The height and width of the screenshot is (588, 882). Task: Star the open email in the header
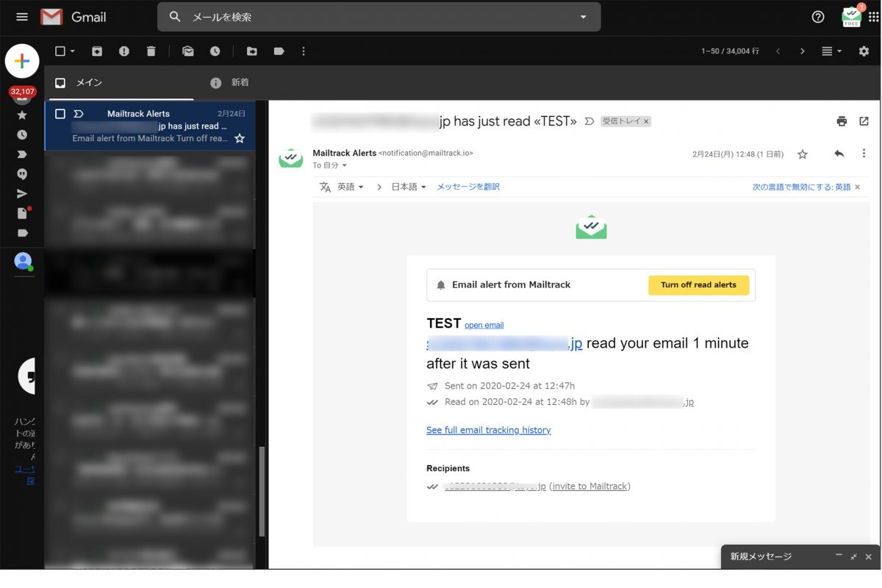pos(803,154)
